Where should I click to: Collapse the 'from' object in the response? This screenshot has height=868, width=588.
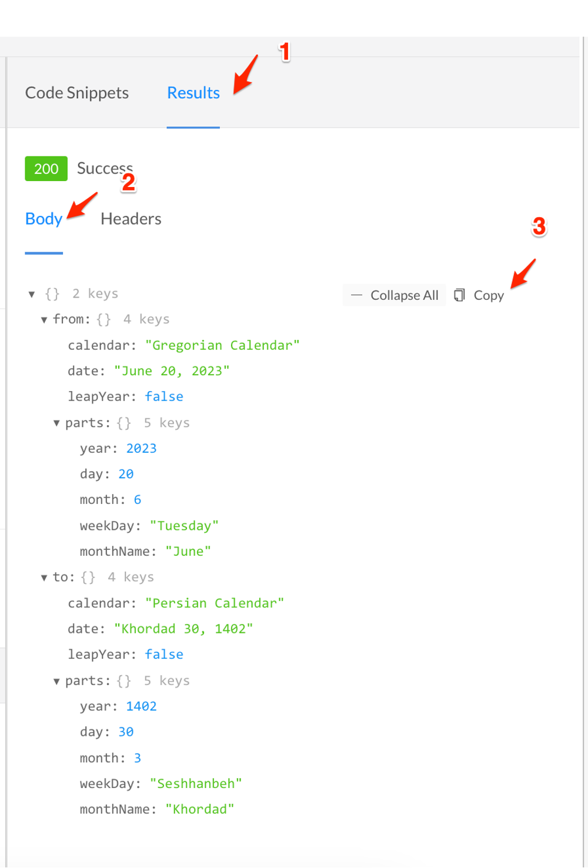tap(44, 319)
